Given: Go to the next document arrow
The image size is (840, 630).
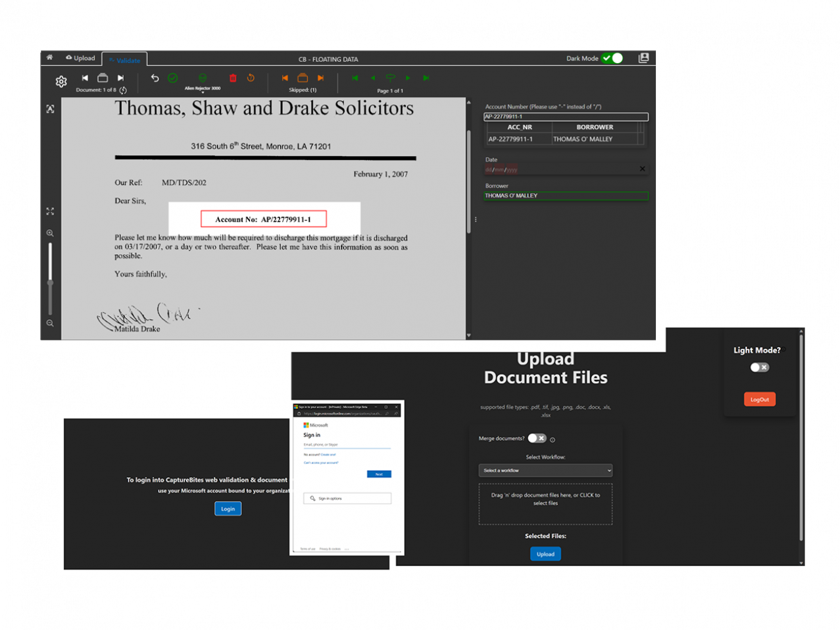Looking at the screenshot, I should (120, 78).
